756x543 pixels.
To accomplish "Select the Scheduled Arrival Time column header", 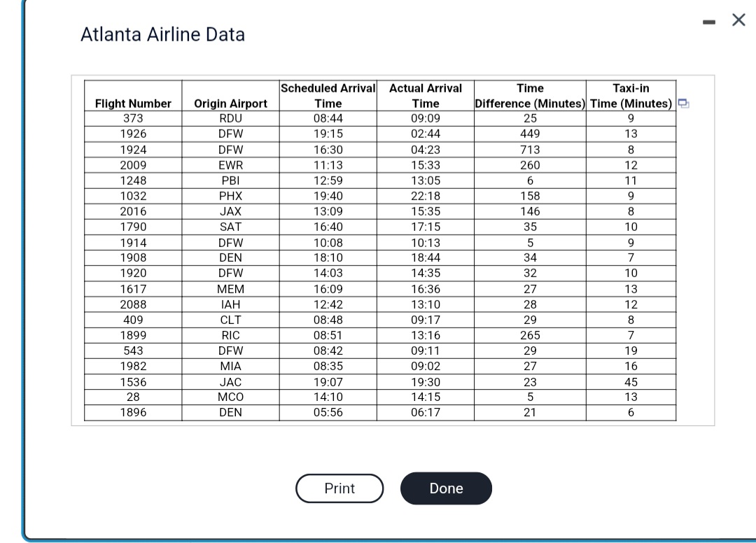I will pyautogui.click(x=328, y=96).
